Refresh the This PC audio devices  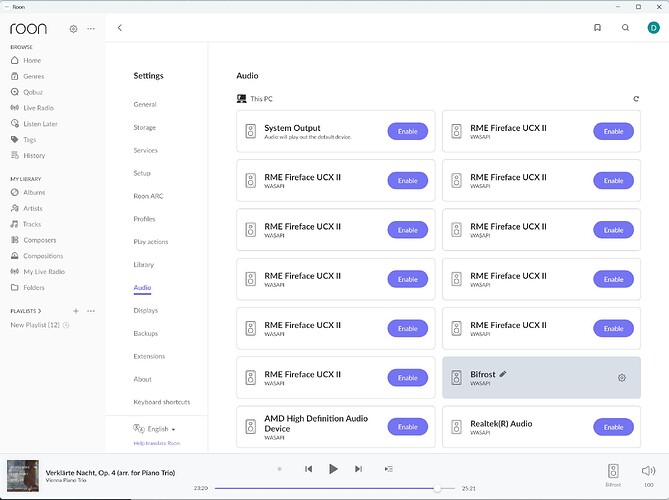coord(636,99)
